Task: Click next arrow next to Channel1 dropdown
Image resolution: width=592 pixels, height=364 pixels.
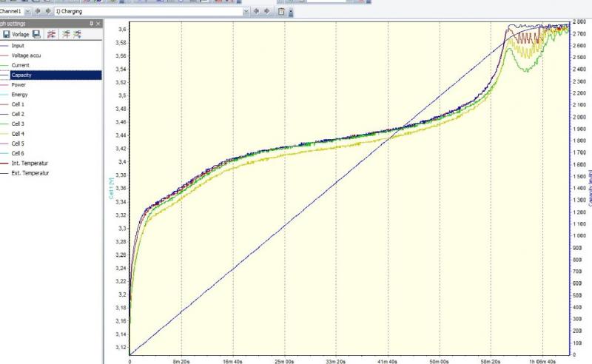Action: pyautogui.click(x=49, y=12)
